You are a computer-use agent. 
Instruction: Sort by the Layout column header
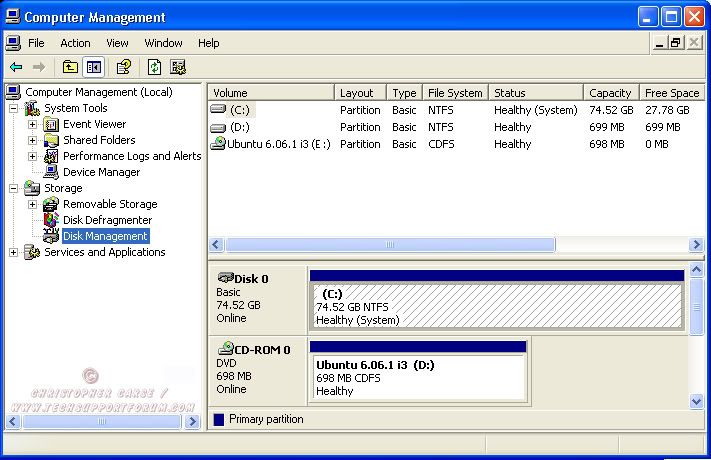(360, 93)
